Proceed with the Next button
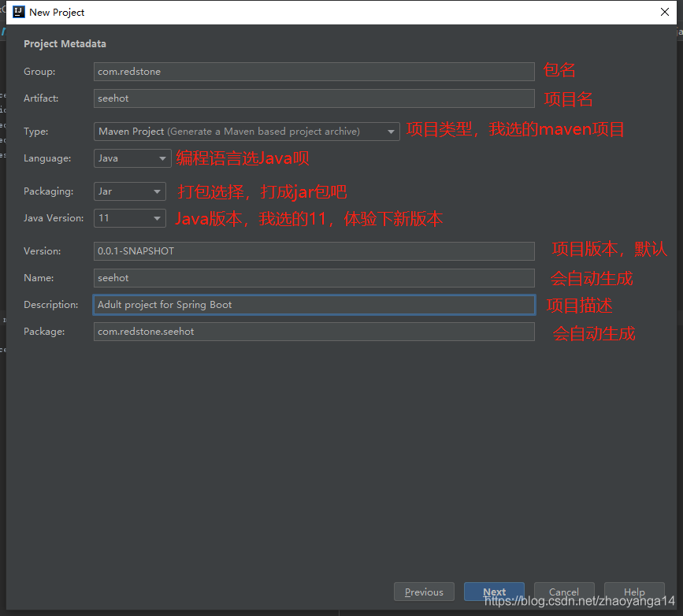The image size is (683, 616). pos(494,592)
